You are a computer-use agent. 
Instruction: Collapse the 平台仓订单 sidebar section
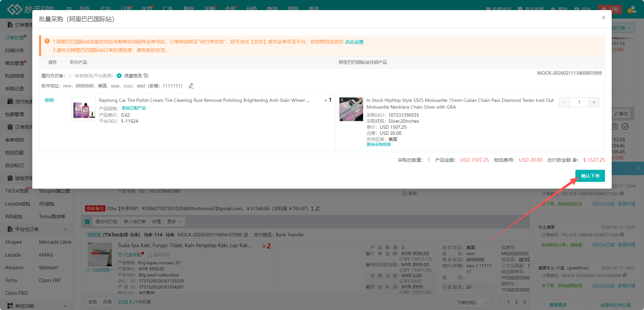point(65,229)
